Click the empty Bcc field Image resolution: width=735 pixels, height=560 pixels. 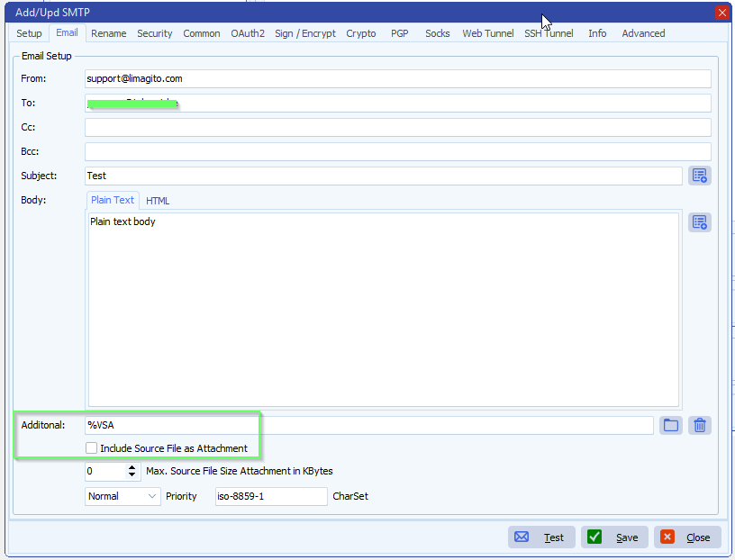(397, 152)
